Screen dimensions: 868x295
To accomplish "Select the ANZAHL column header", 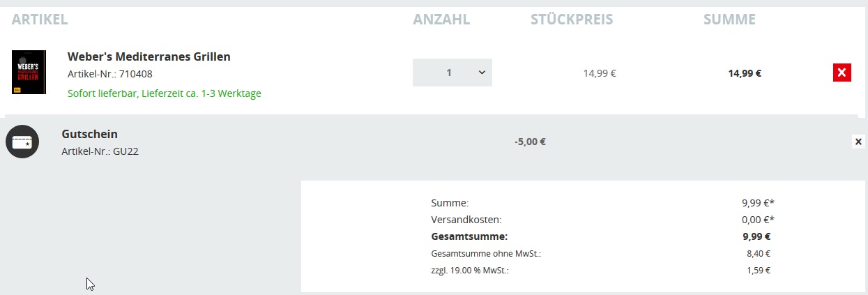I will click(x=441, y=20).
